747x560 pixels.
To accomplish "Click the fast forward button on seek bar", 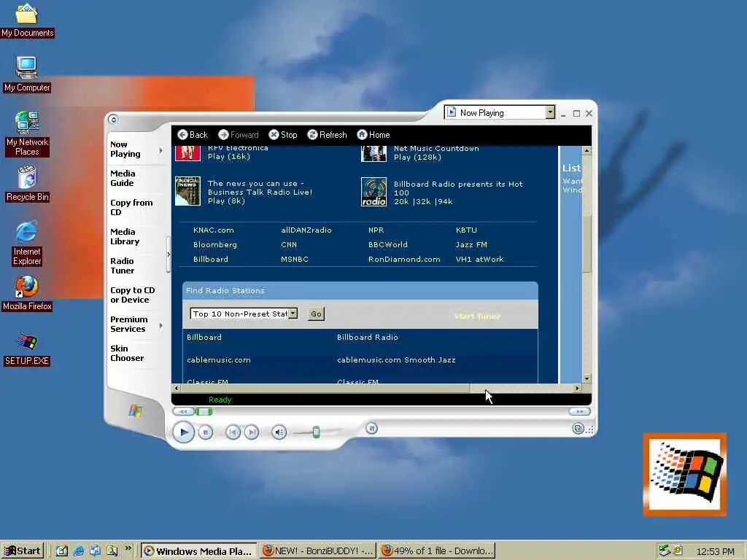I will click(580, 411).
